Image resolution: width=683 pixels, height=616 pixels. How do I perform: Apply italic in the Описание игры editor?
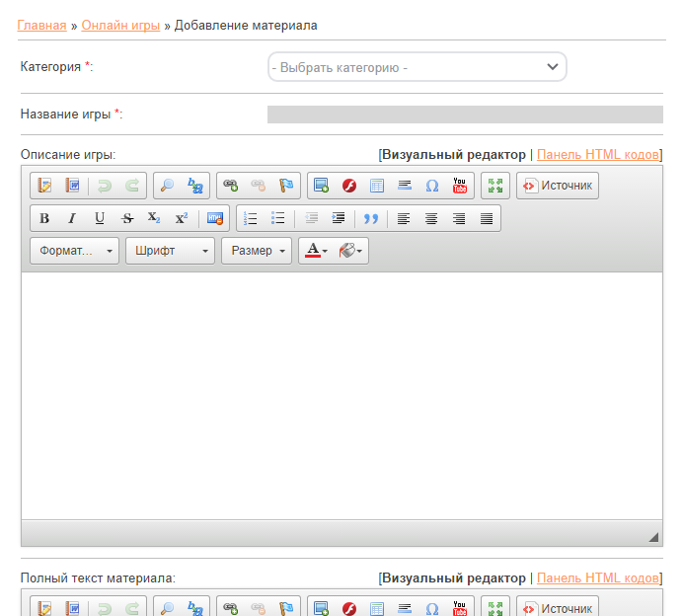coord(72,218)
